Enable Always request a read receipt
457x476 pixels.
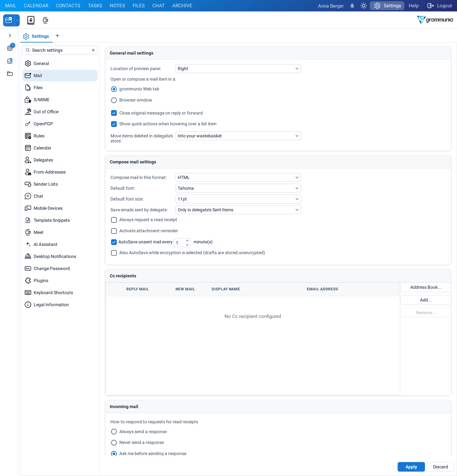114,220
